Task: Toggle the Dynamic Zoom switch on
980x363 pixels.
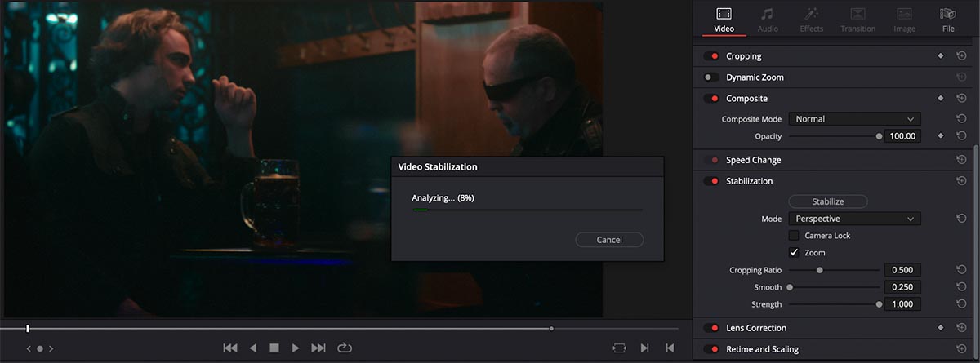Action: (710, 77)
